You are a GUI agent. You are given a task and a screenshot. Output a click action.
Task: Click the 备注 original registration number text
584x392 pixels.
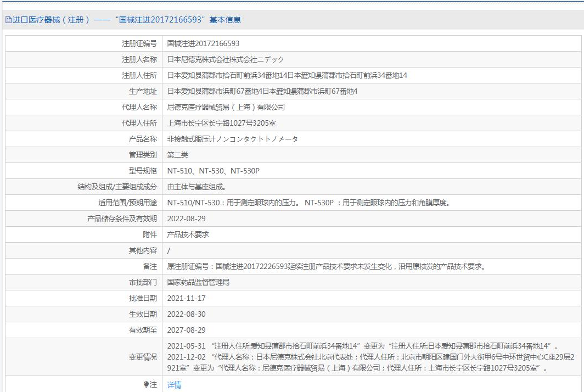(326, 266)
